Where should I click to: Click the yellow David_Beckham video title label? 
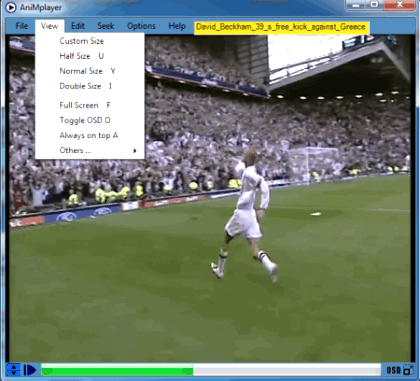pyautogui.click(x=281, y=27)
